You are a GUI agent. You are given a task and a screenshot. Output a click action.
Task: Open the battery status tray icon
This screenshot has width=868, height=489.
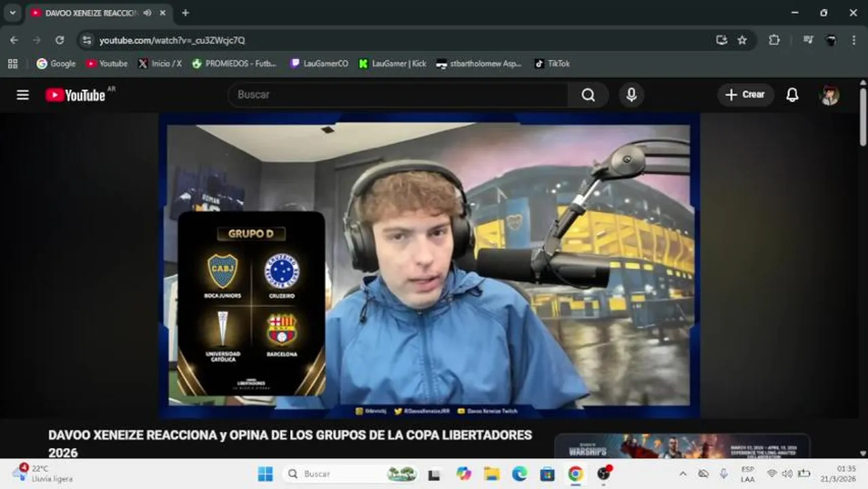click(804, 473)
